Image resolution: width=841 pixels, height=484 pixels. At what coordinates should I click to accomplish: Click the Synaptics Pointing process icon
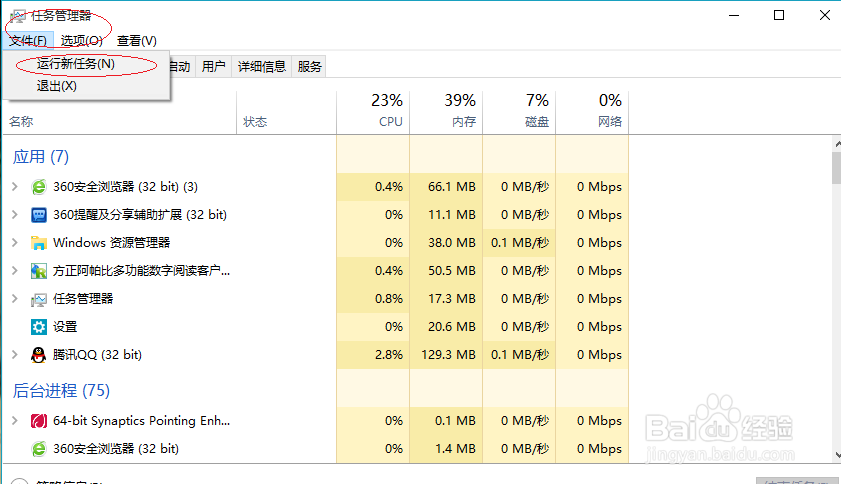(x=39, y=421)
